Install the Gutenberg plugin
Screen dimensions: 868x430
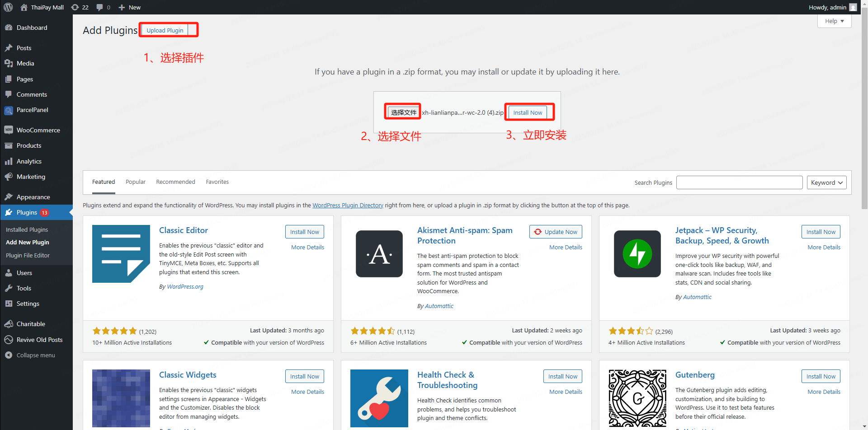821,376
